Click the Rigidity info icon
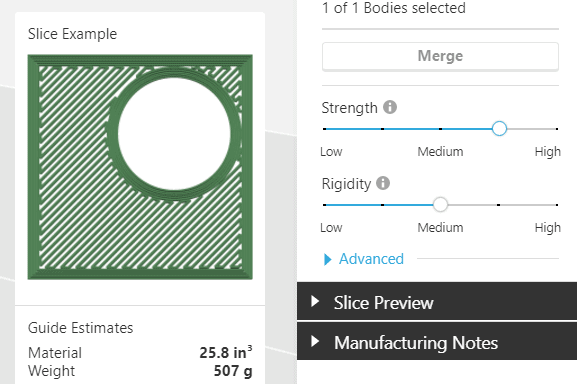The image size is (577, 384). click(x=383, y=183)
